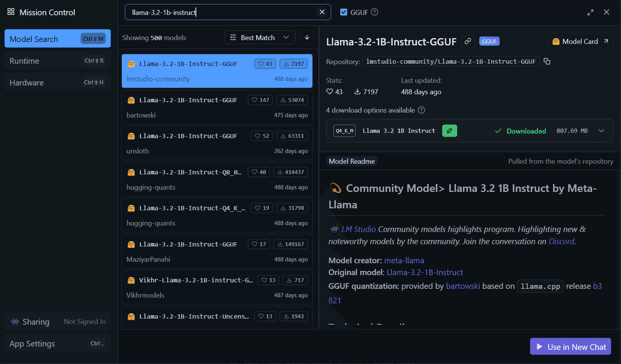Click Use in New Chat button
This screenshot has width=621, height=364.
coord(570,347)
